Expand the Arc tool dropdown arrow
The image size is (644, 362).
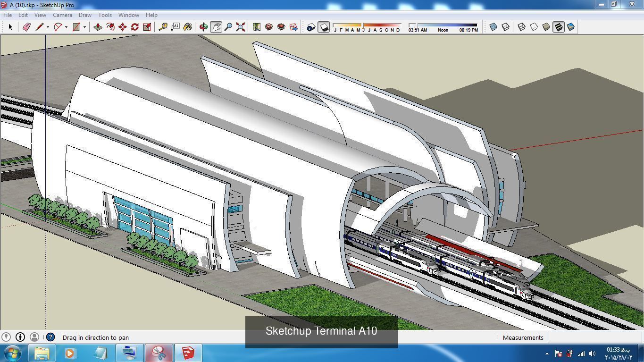[66, 27]
